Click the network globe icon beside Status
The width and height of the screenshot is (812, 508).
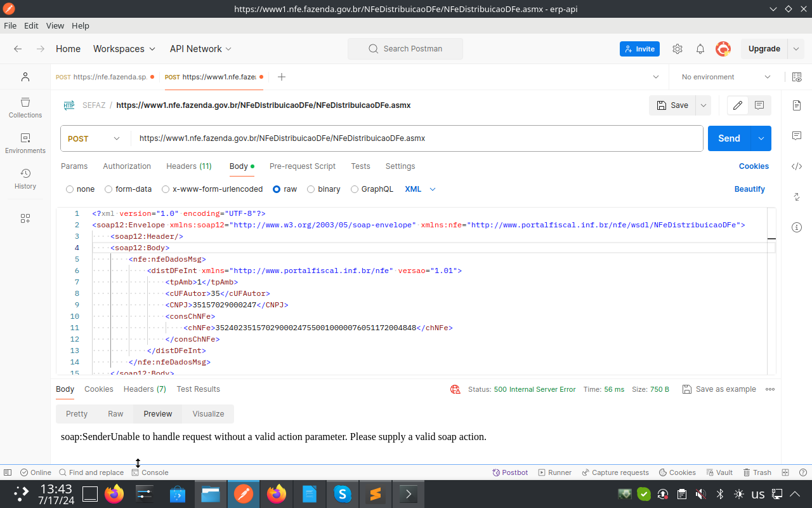455,389
